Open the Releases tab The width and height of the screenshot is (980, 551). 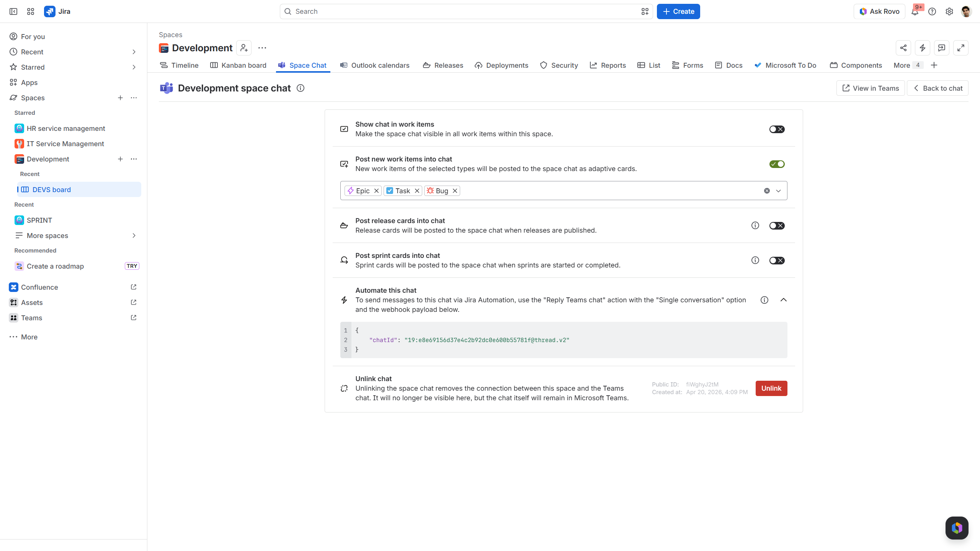pos(443,65)
